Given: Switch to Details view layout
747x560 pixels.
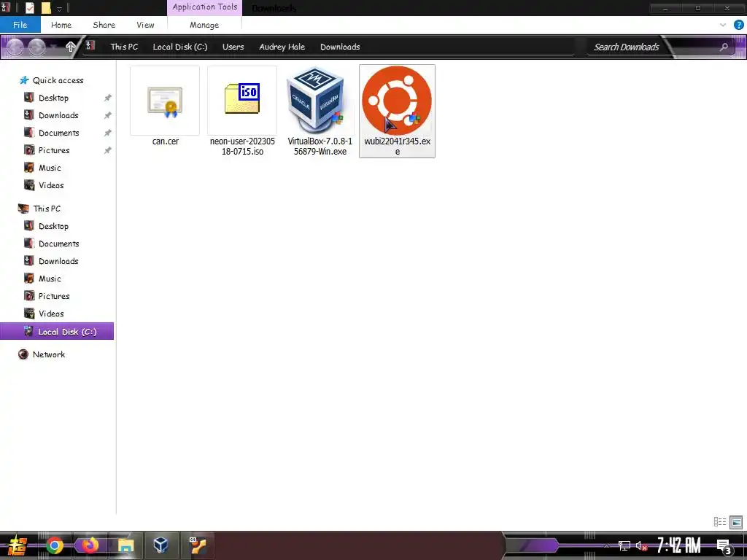Looking at the screenshot, I should (x=720, y=522).
